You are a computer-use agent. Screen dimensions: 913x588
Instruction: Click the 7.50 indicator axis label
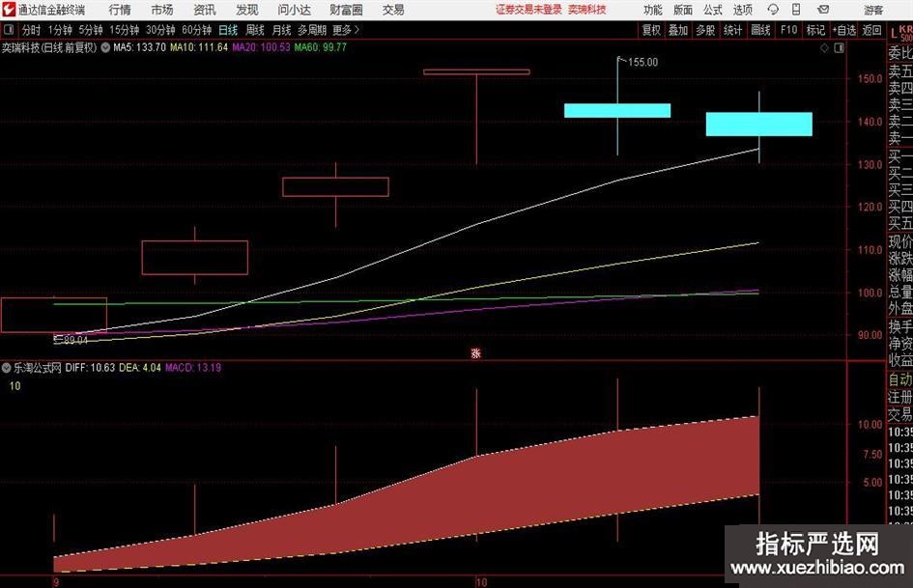click(872, 454)
